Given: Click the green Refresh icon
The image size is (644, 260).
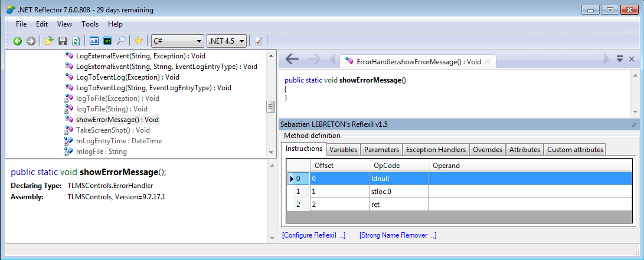Looking at the screenshot, I should tap(76, 41).
